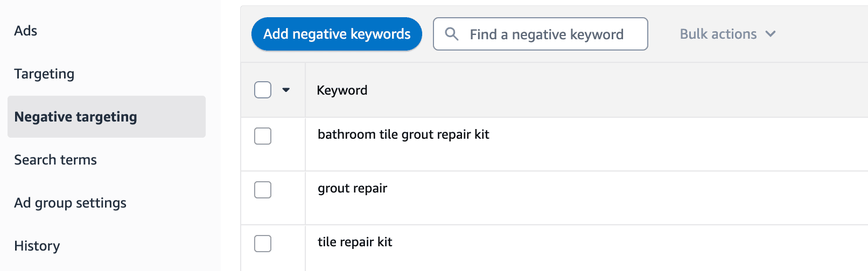Viewport: 868px width, 271px height.
Task: Open the Bulk actions menu
Action: tap(727, 34)
